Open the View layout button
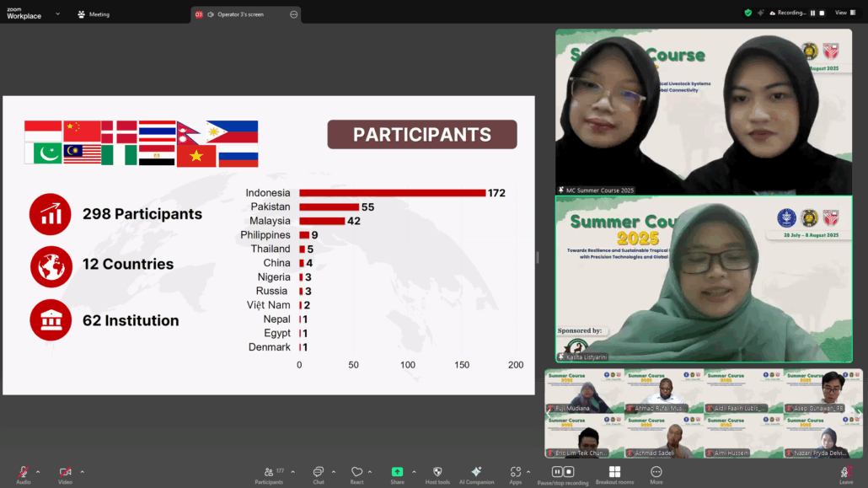 [844, 13]
